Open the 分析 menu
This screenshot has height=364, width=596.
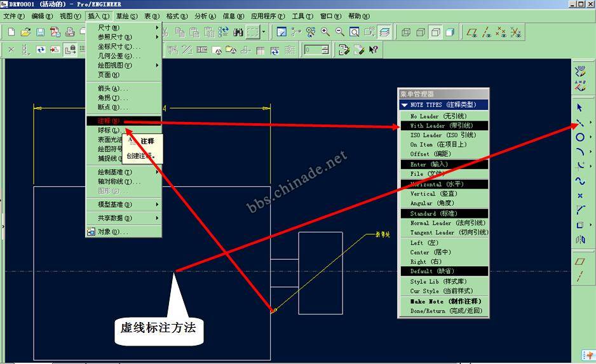click(205, 16)
